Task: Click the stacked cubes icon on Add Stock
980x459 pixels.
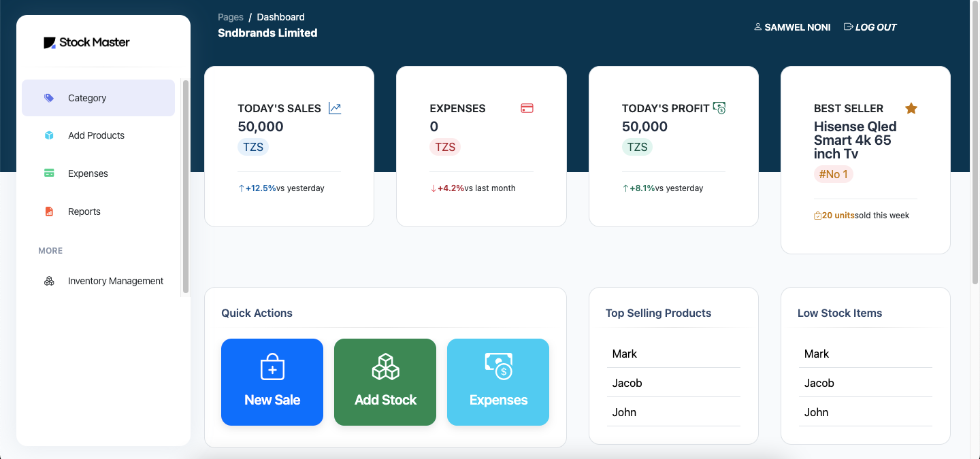Action: [385, 366]
